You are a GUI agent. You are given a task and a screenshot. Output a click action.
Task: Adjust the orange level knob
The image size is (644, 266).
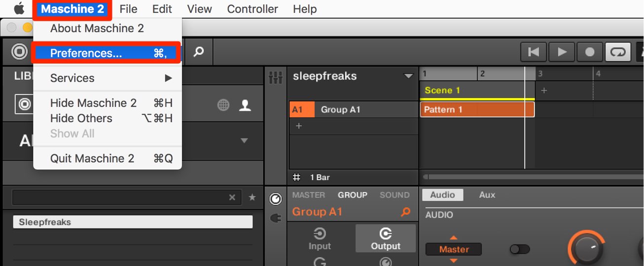pos(586,248)
